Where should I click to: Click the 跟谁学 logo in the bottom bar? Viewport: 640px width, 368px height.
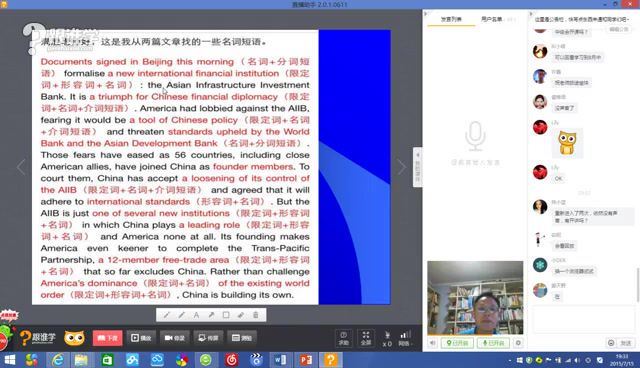[38, 338]
